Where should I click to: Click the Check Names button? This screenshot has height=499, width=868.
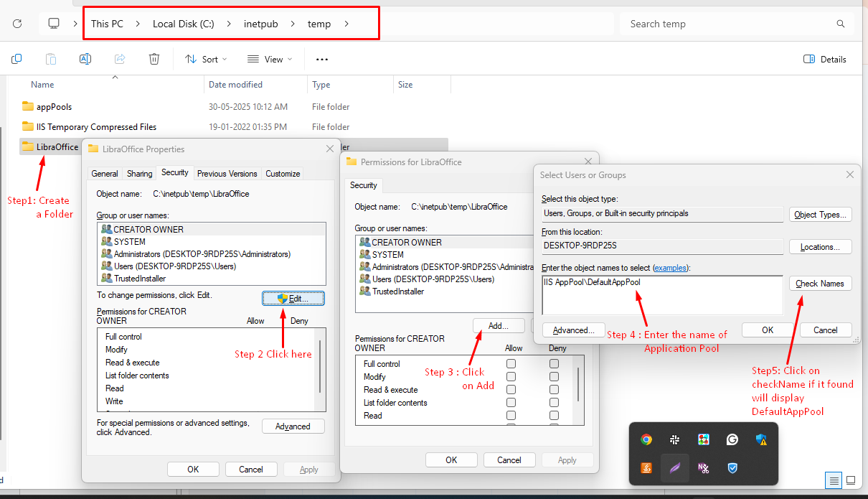coord(820,284)
